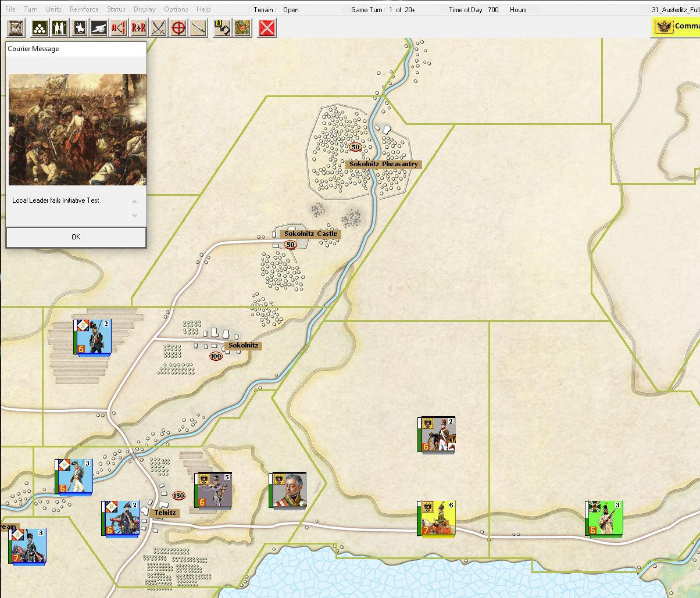Click the movement arrows toolbar icon
The width and height of the screenshot is (700, 598).
[118, 27]
